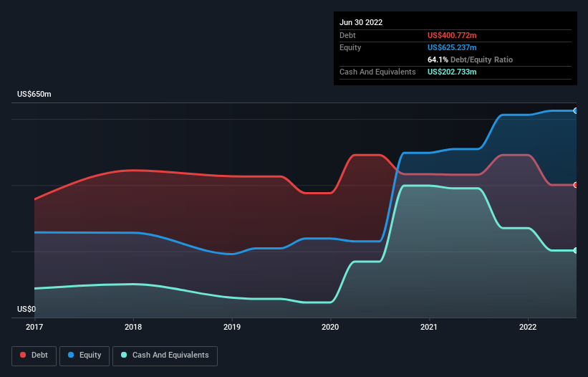Click the Cash value US$202.733m
588x377 pixels.
452,72
